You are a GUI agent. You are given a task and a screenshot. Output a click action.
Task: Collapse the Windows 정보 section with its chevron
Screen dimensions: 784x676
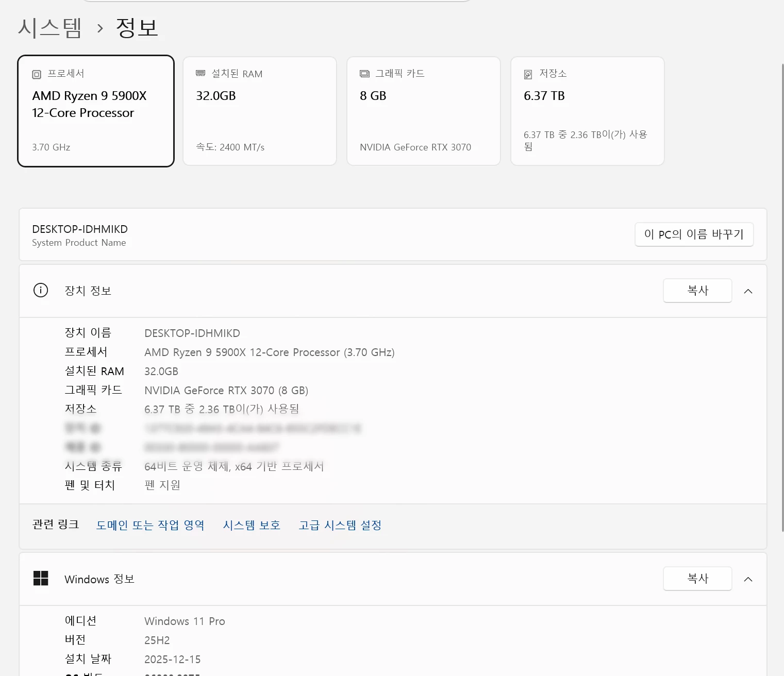[748, 579]
